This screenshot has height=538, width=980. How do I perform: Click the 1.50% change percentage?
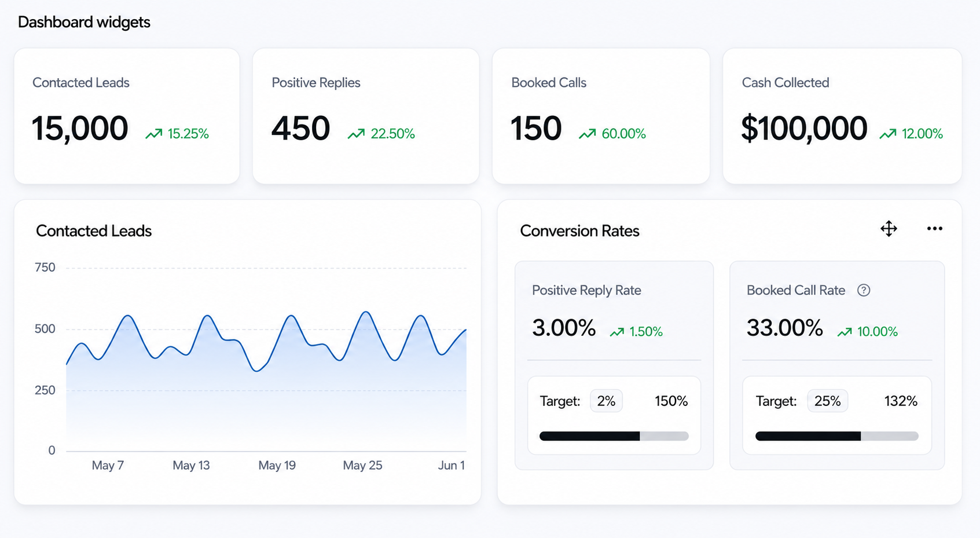coord(646,332)
